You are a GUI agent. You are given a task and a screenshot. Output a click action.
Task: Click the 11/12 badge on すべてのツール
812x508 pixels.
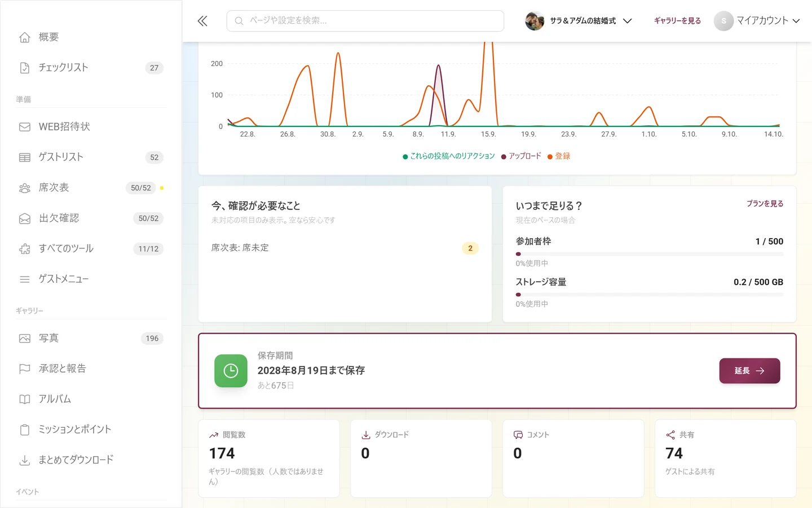148,249
